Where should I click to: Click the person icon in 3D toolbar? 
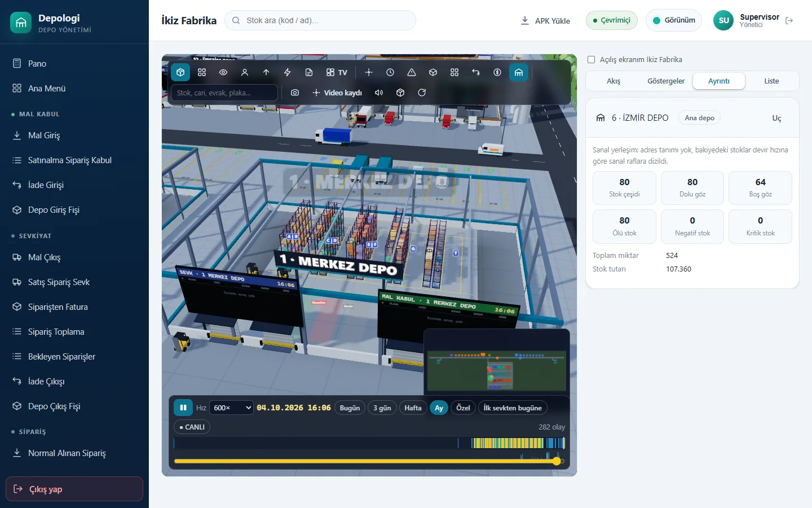245,72
